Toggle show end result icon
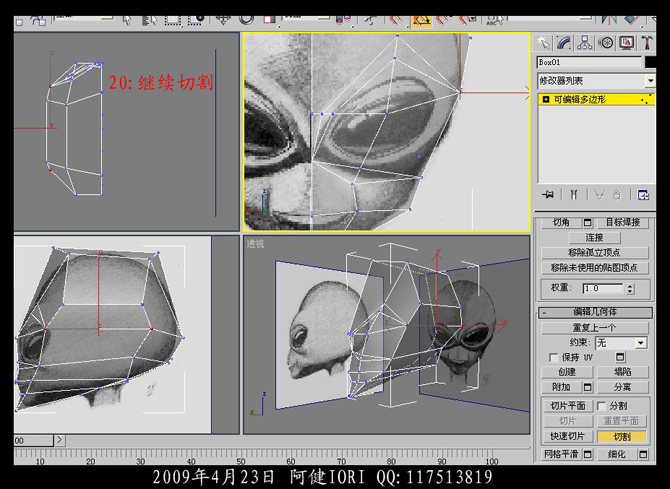 (574, 194)
